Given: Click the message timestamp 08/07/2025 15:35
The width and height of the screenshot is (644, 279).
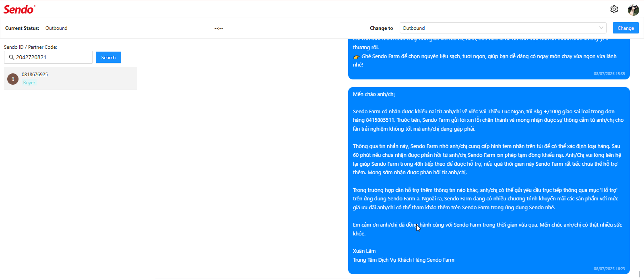Looking at the screenshot, I should (609, 74).
